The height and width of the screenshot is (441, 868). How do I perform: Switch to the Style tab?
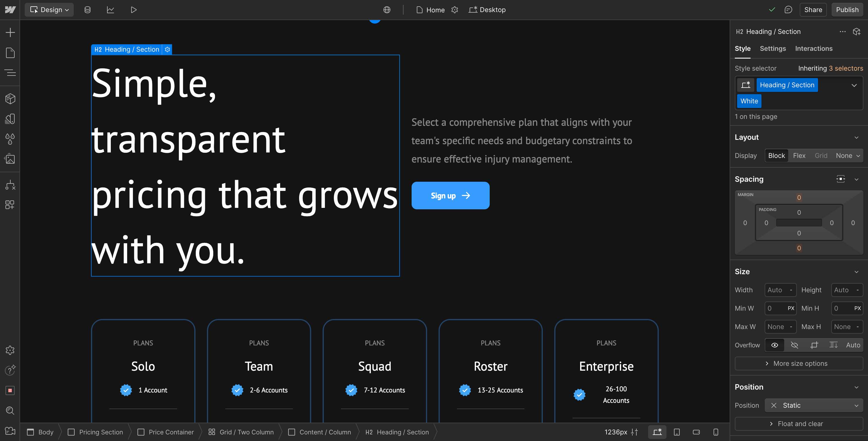click(742, 49)
